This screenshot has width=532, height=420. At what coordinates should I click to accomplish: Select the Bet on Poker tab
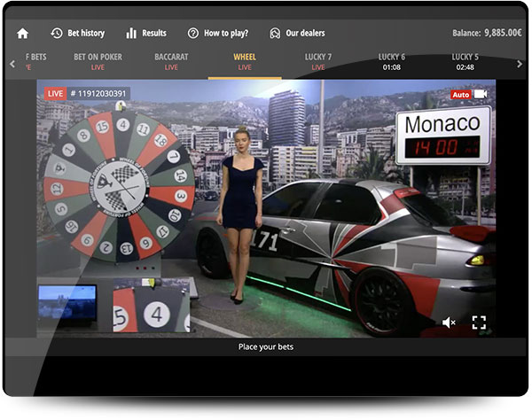coord(98,61)
